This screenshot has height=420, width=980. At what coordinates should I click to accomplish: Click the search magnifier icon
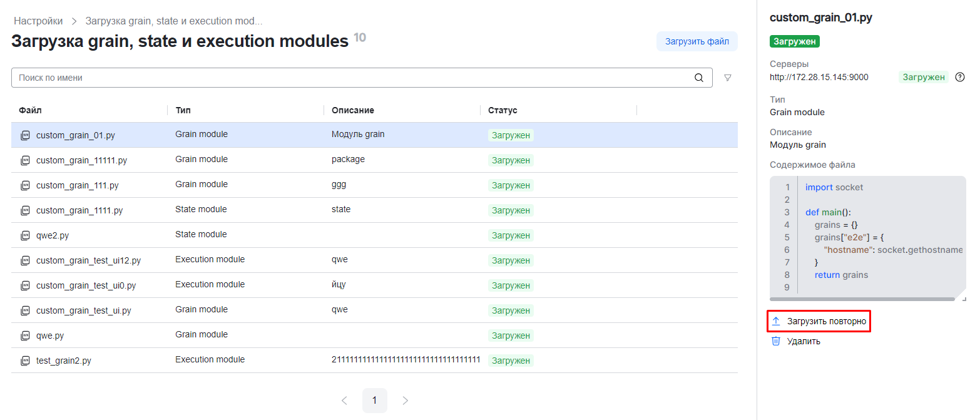(699, 78)
